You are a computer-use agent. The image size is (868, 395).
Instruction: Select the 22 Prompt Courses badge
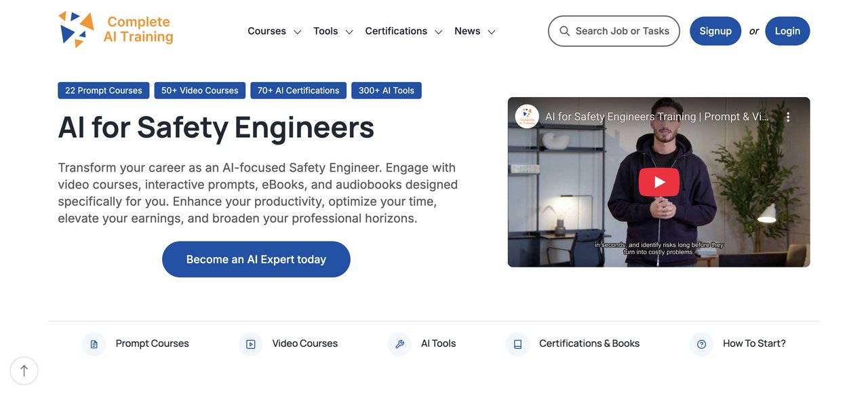(104, 90)
